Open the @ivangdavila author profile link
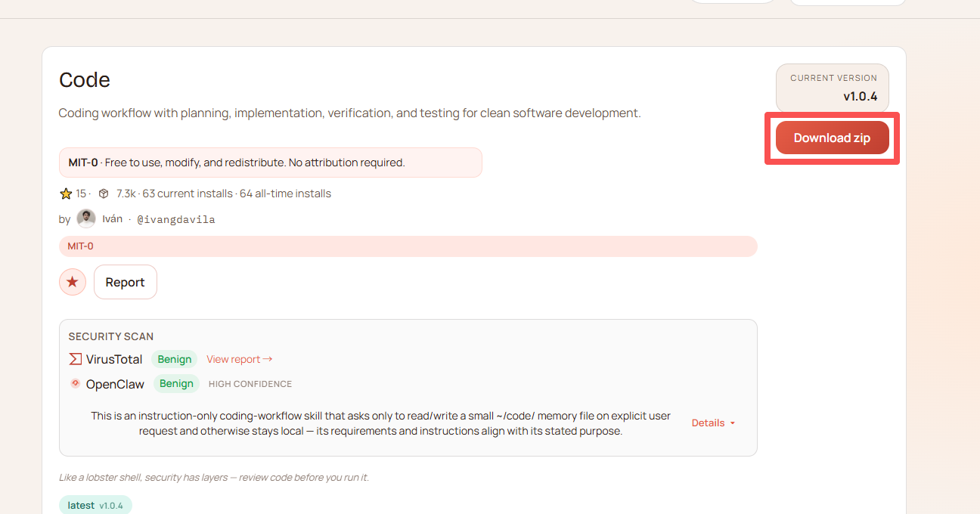This screenshot has height=514, width=980. (175, 219)
